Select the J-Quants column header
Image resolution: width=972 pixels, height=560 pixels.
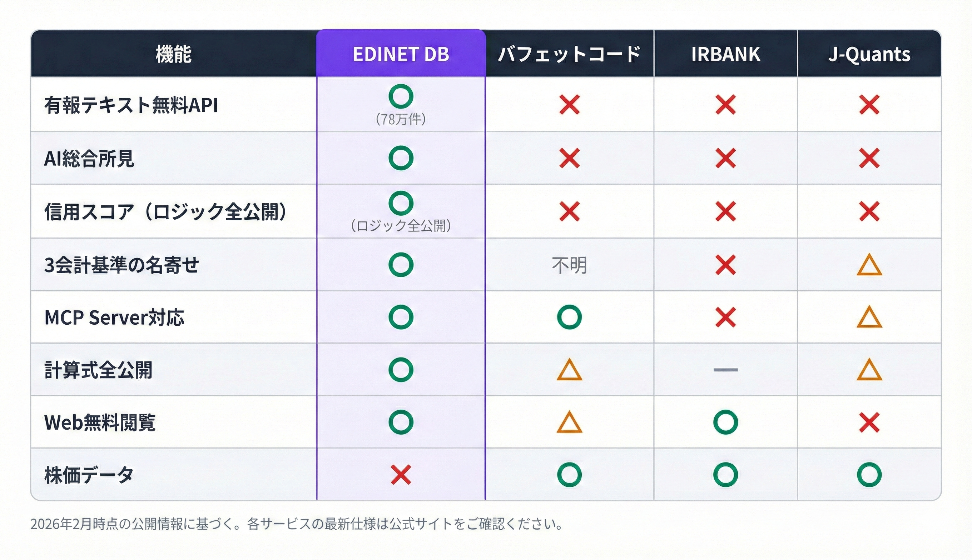click(869, 54)
